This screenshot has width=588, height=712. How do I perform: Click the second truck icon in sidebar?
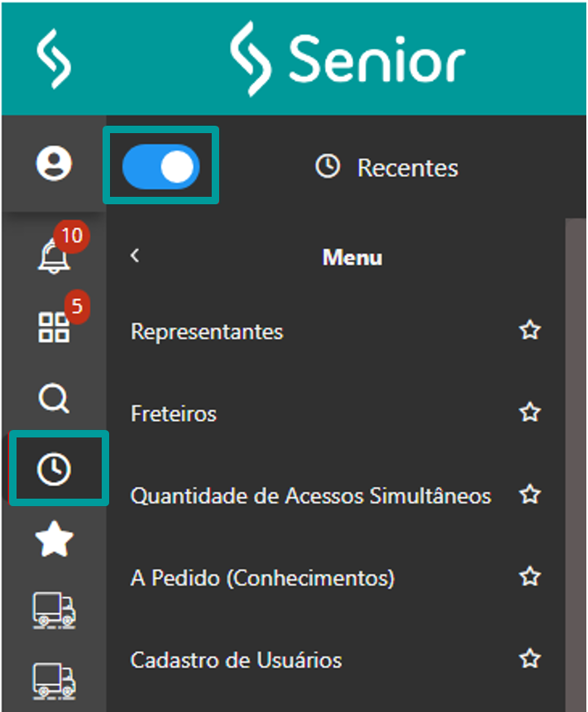[x=55, y=680]
